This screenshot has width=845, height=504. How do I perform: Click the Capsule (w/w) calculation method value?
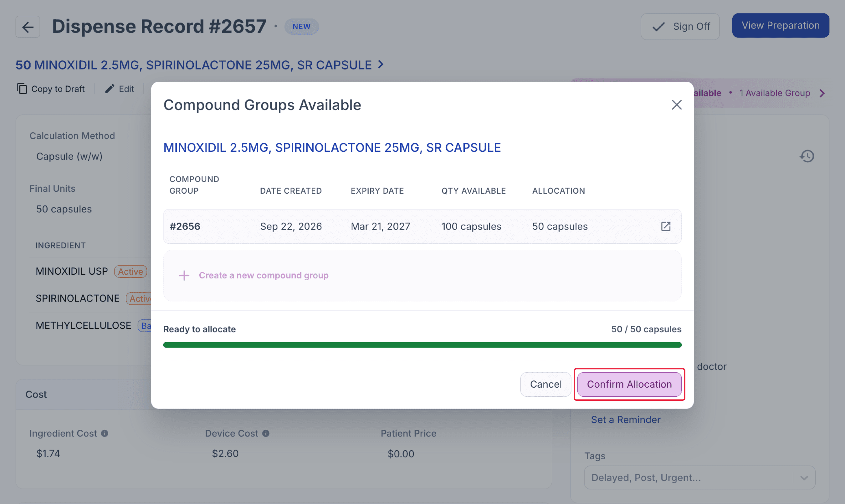click(69, 156)
